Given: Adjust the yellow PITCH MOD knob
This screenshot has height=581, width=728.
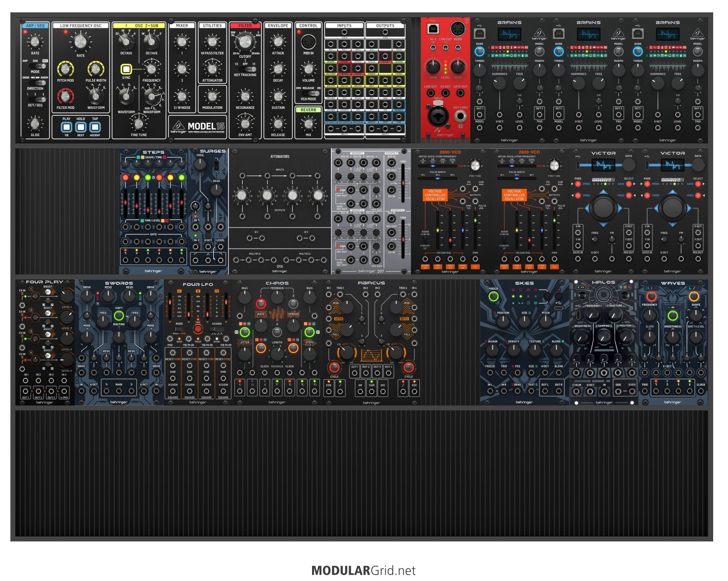Looking at the screenshot, I should [65, 69].
